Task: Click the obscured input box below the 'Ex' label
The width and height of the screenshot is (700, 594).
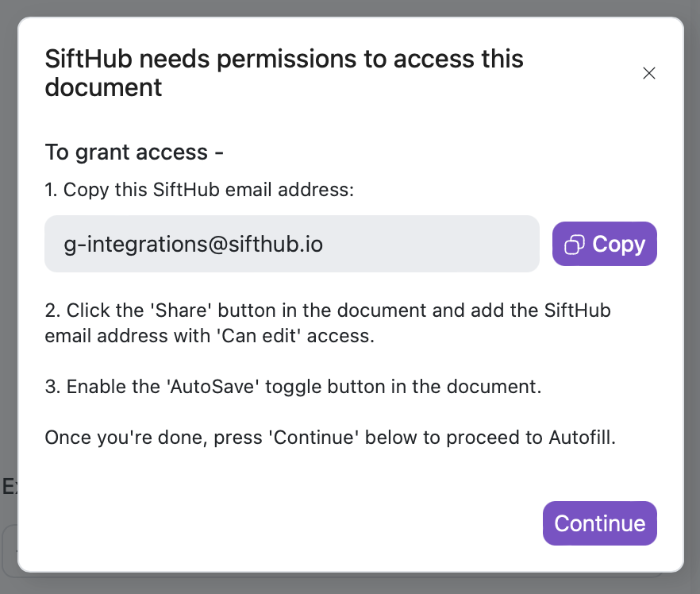Action: 9,548
